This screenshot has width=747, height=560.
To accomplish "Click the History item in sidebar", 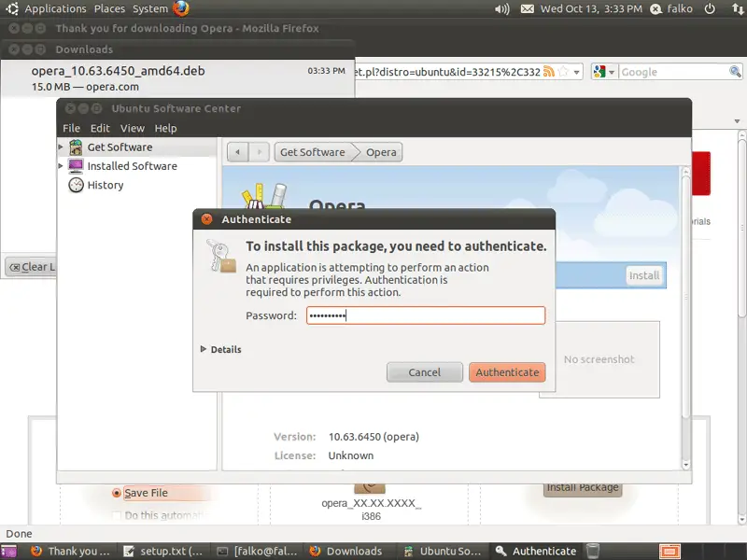I will click(106, 185).
